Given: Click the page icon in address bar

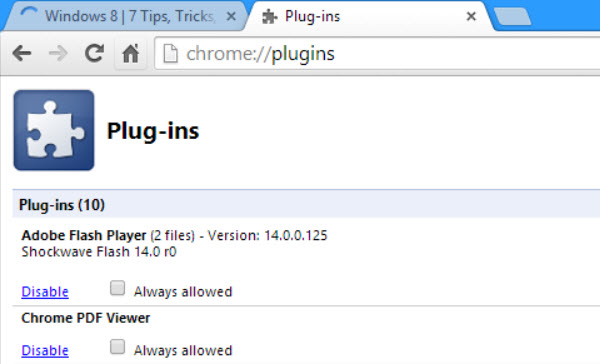Looking at the screenshot, I should click(170, 53).
